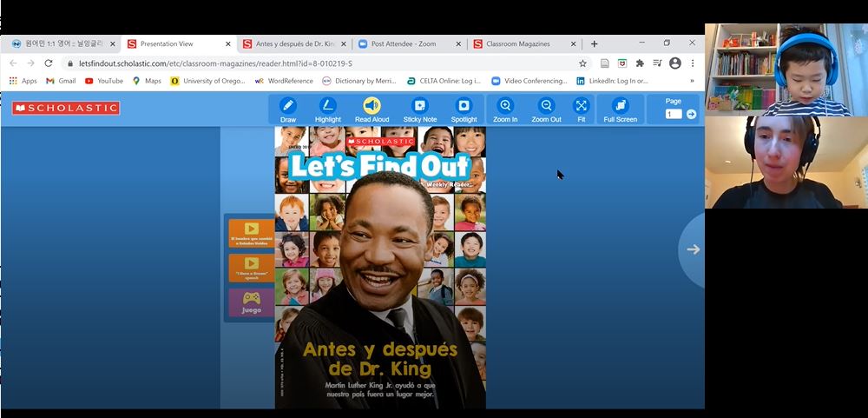Play the first orange video thumbnail
The height and width of the screenshot is (418, 868).
252,233
